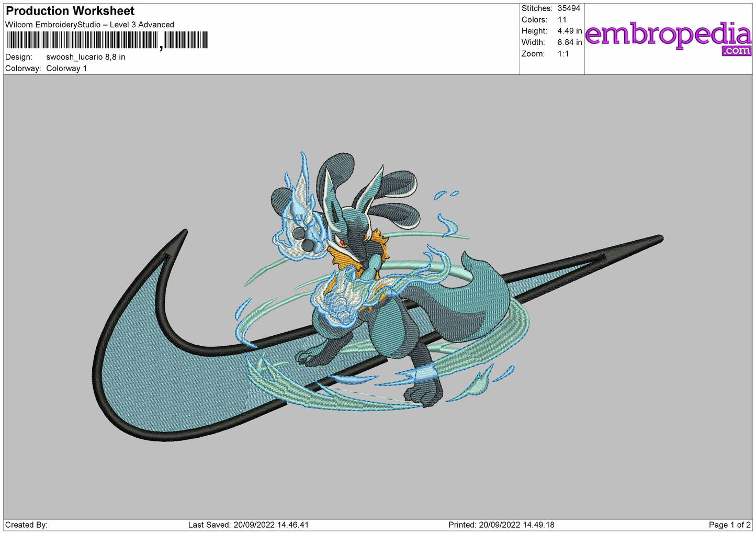The height and width of the screenshot is (534, 756).
Task: Click the Wilcom EmbroideryStudio – Level 3 Advanced text
Action: [89, 25]
